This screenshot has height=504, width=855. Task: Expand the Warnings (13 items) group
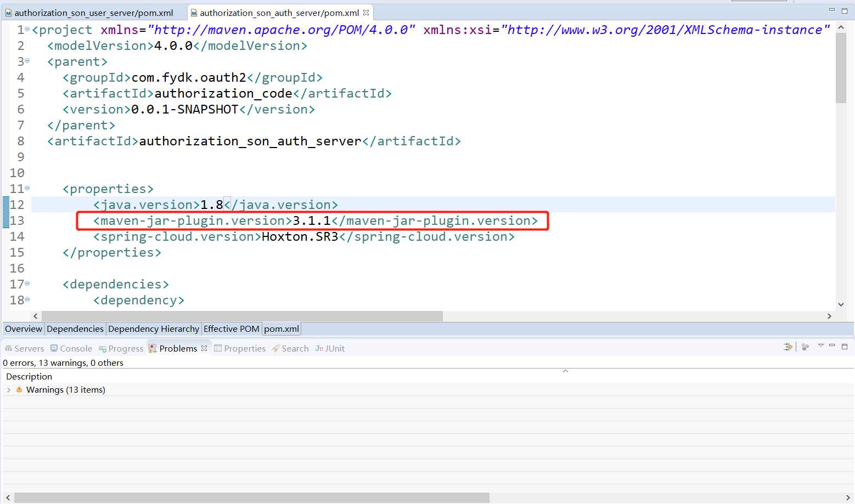point(9,390)
